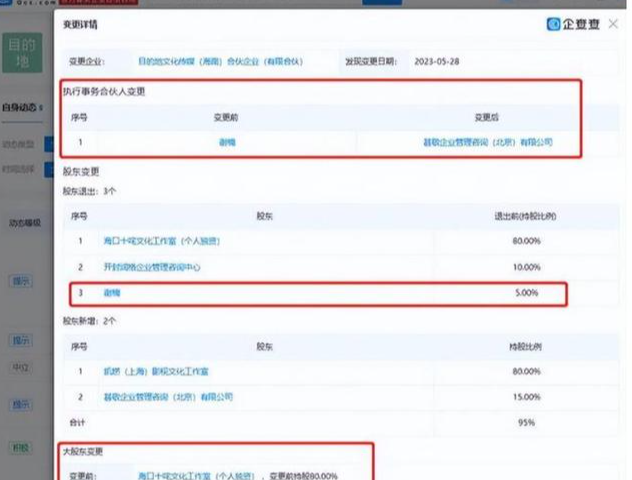Click the 发现变更日期 field label
The height and width of the screenshot is (480, 632).
click(371, 62)
